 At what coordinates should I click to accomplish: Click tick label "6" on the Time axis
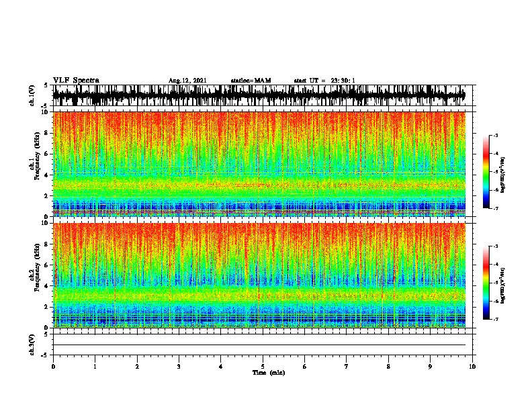pyautogui.click(x=305, y=367)
